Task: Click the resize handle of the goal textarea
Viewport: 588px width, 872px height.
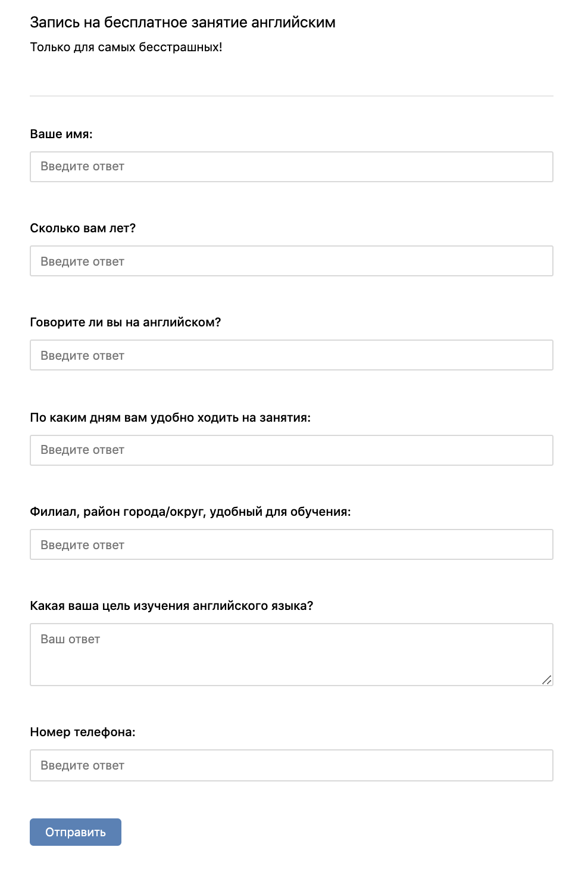Action: click(547, 680)
